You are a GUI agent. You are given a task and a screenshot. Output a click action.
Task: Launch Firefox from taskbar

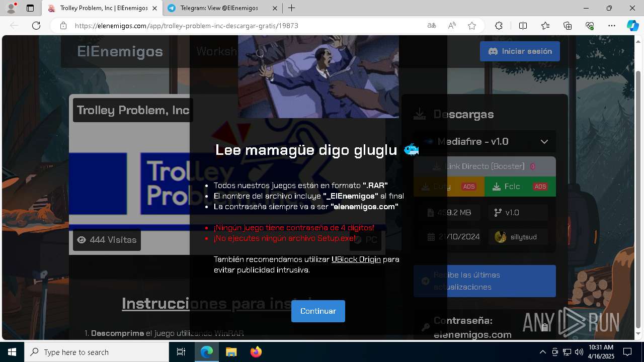click(x=256, y=352)
